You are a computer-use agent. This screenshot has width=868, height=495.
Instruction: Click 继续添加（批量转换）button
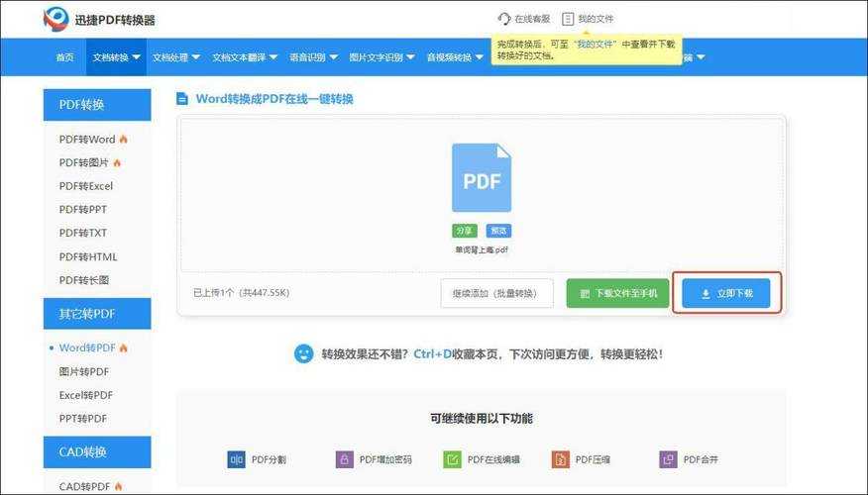(x=496, y=293)
